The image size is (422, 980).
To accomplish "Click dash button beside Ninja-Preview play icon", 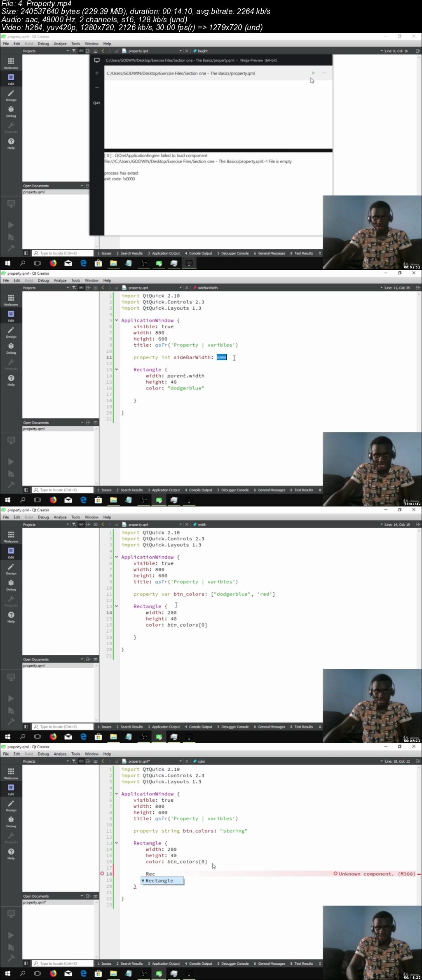I will tap(324, 73).
